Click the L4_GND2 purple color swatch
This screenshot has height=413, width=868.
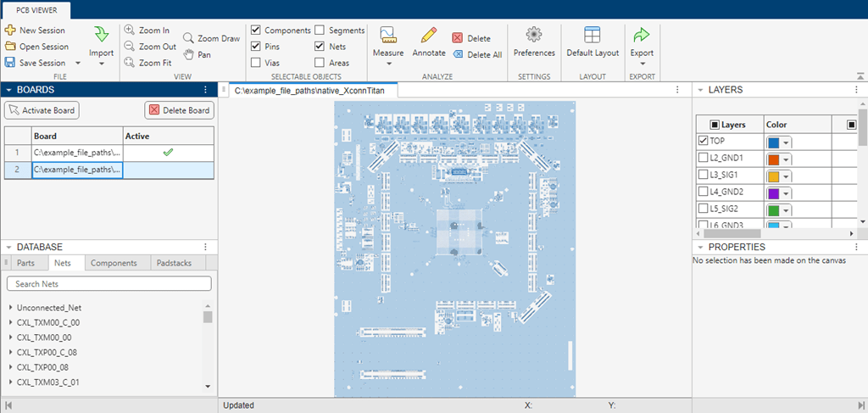(x=774, y=193)
